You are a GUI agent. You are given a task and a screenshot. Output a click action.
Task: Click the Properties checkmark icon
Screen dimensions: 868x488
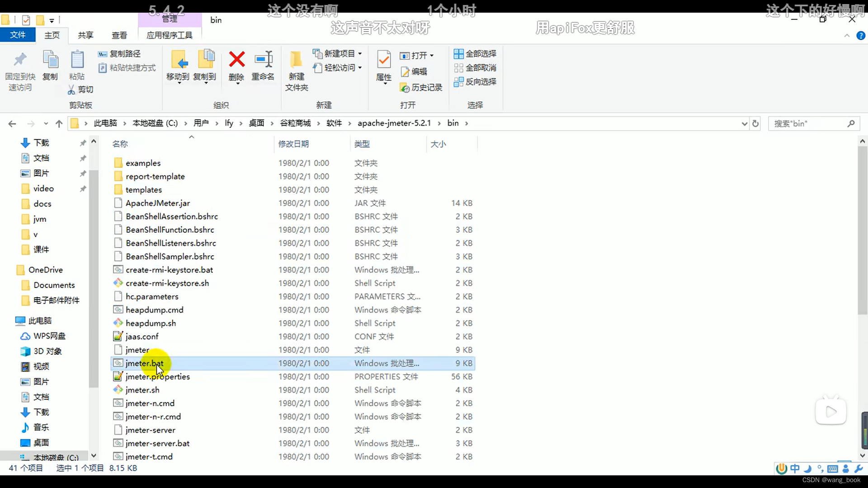click(x=384, y=60)
